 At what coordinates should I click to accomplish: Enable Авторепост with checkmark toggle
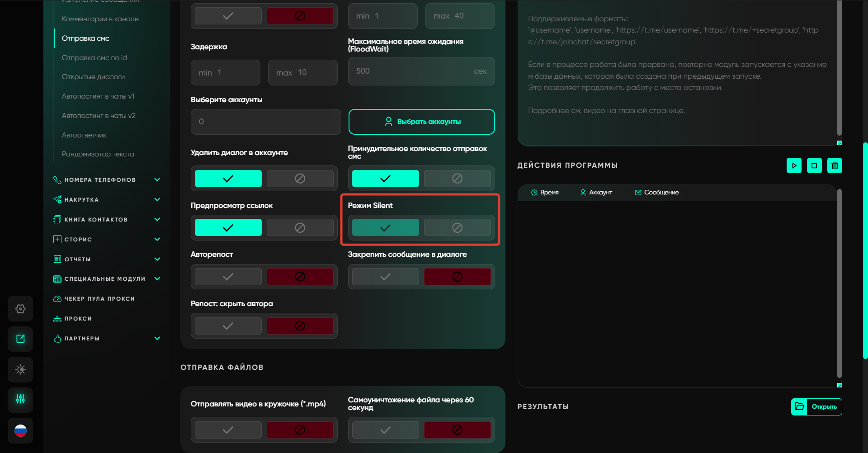pos(228,277)
